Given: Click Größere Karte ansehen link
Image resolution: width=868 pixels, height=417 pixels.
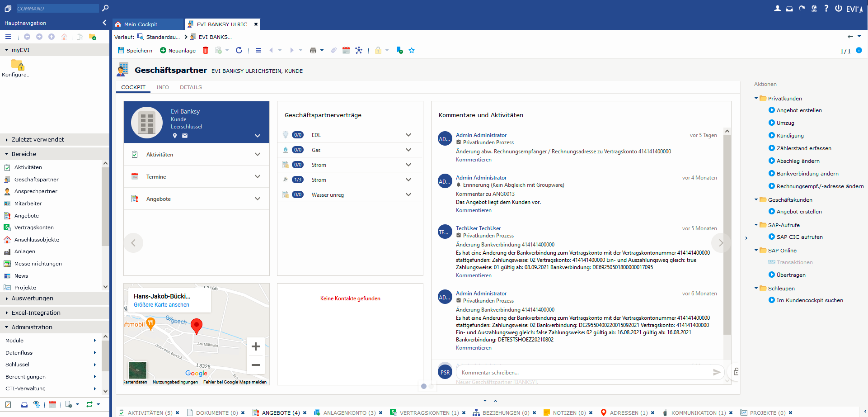Looking at the screenshot, I should (x=161, y=305).
